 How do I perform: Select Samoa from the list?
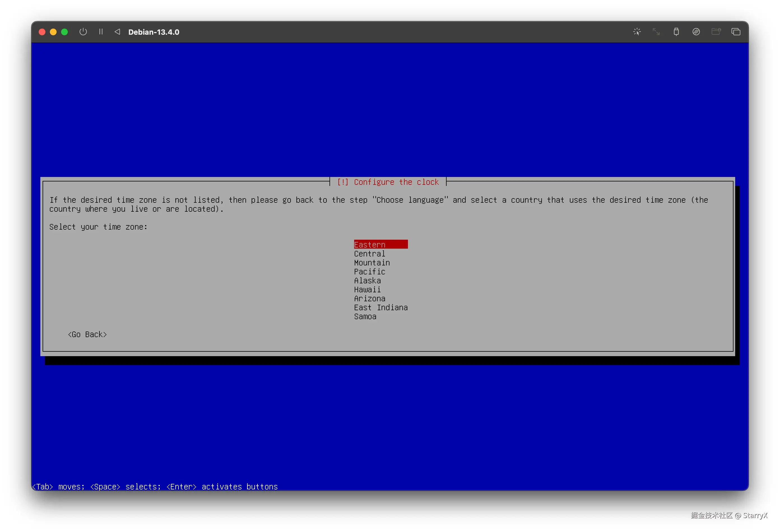pyautogui.click(x=365, y=317)
